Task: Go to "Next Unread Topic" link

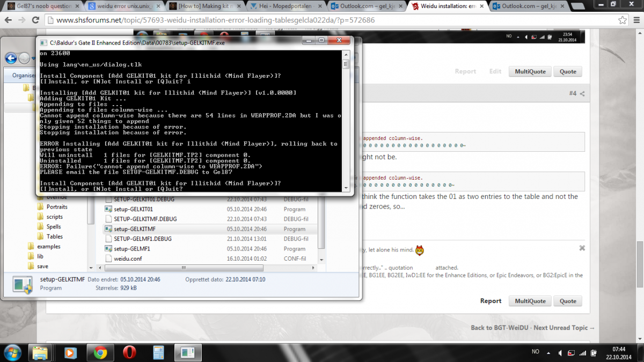Action: click(x=564, y=328)
